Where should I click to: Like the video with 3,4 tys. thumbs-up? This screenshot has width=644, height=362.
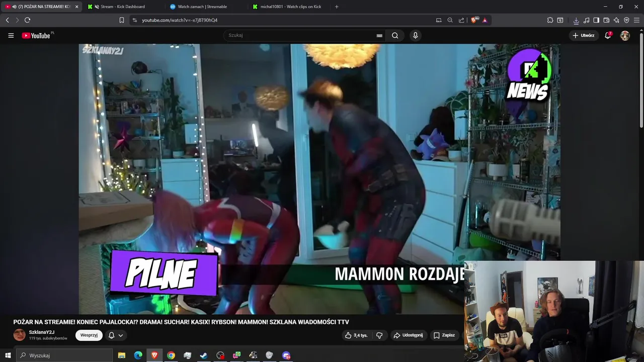click(x=357, y=335)
